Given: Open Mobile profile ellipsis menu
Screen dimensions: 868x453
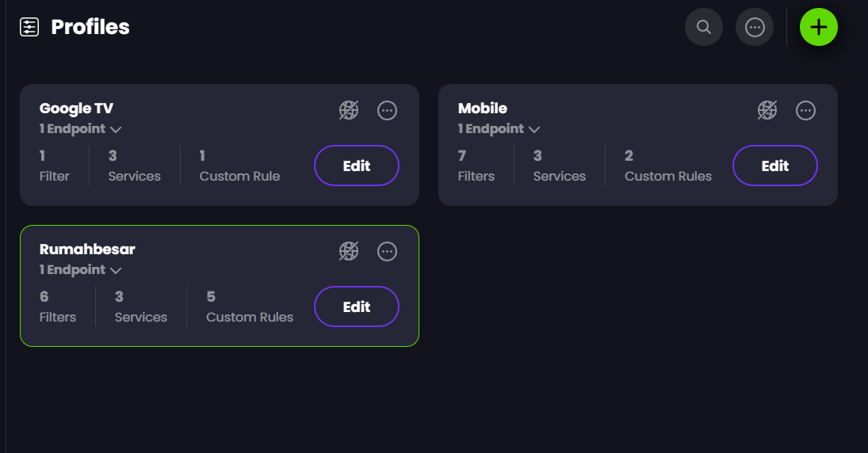Looking at the screenshot, I should (805, 110).
